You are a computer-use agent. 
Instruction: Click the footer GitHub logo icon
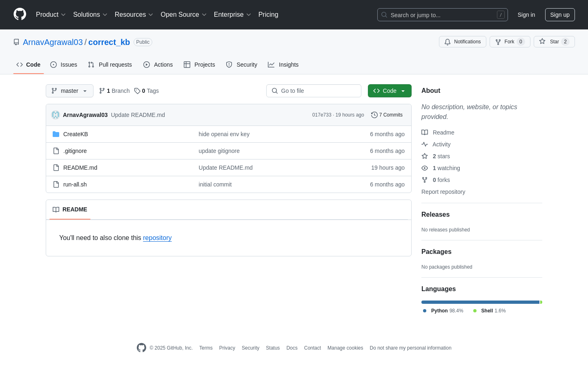tap(141, 348)
